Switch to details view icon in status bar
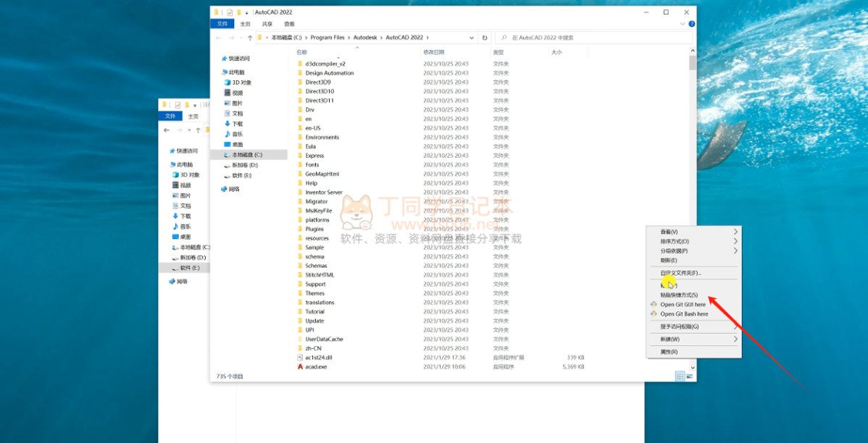Viewport: 868px width, 443px height. [x=680, y=376]
